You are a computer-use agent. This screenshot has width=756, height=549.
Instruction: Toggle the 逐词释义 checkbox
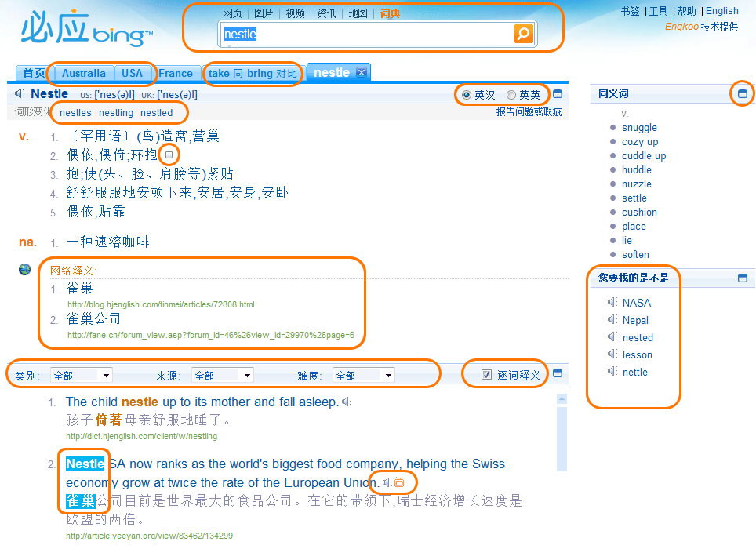point(486,375)
